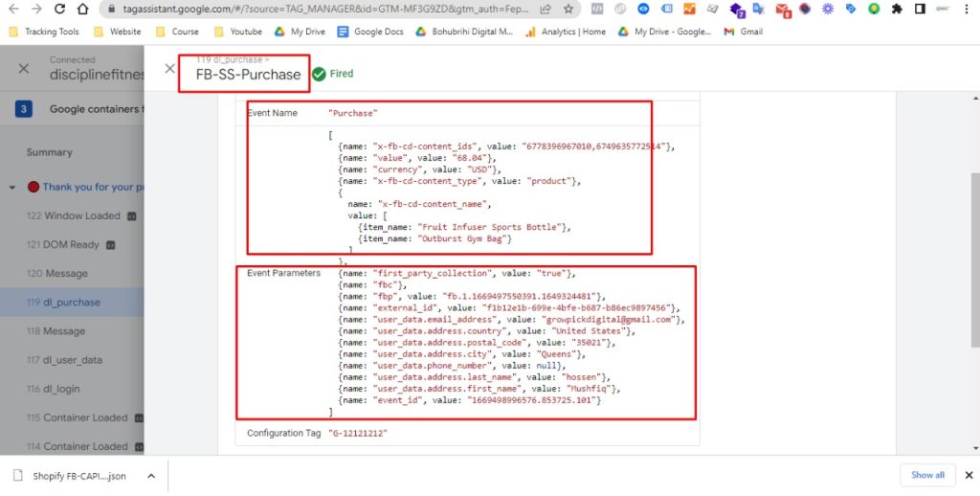Open the Course bookmark folder
The height and width of the screenshot is (496, 980).
(177, 32)
